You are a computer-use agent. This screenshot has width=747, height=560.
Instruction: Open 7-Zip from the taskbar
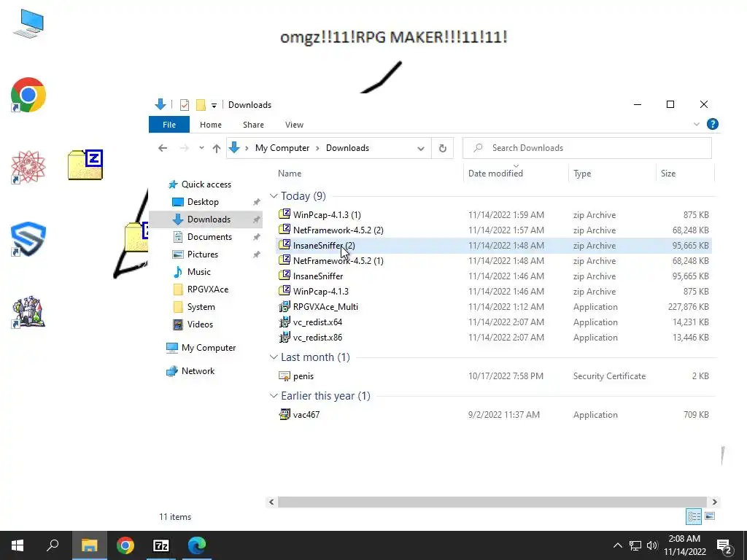coord(161,545)
